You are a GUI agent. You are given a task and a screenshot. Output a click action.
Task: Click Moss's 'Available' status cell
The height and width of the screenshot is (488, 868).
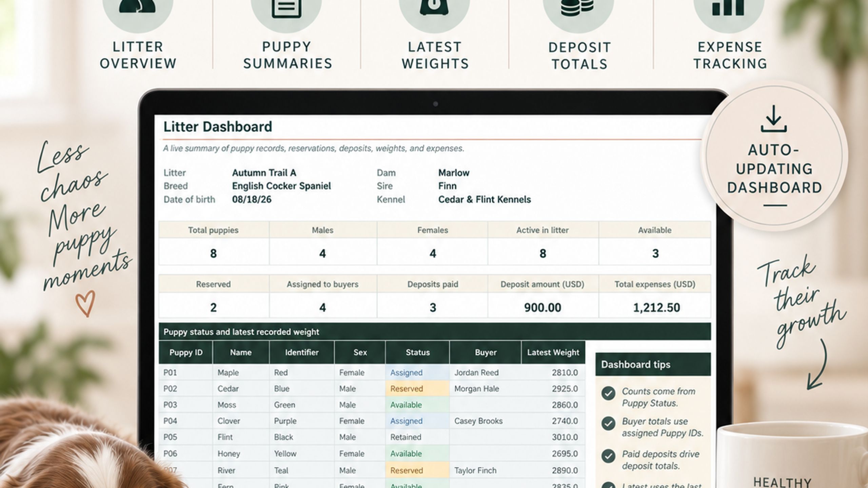(x=417, y=405)
